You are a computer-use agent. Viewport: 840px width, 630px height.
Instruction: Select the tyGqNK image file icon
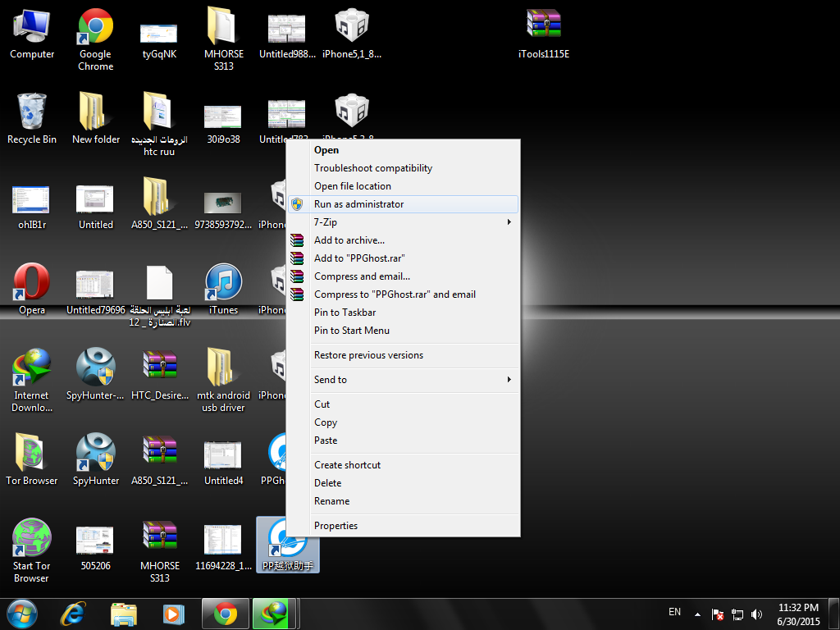click(159, 34)
